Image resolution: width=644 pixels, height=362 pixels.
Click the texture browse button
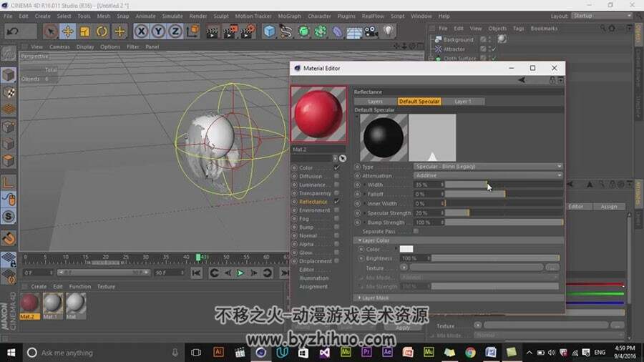click(x=553, y=268)
